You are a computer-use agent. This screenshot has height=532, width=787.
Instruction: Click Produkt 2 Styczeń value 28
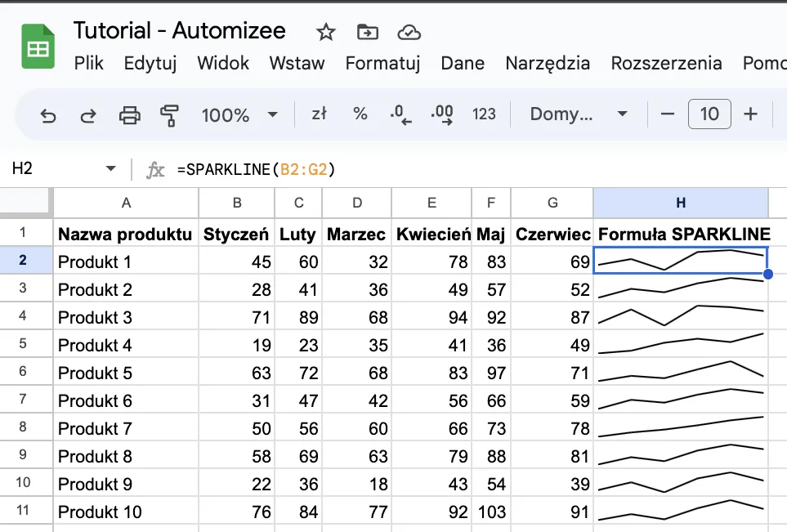[x=237, y=289]
